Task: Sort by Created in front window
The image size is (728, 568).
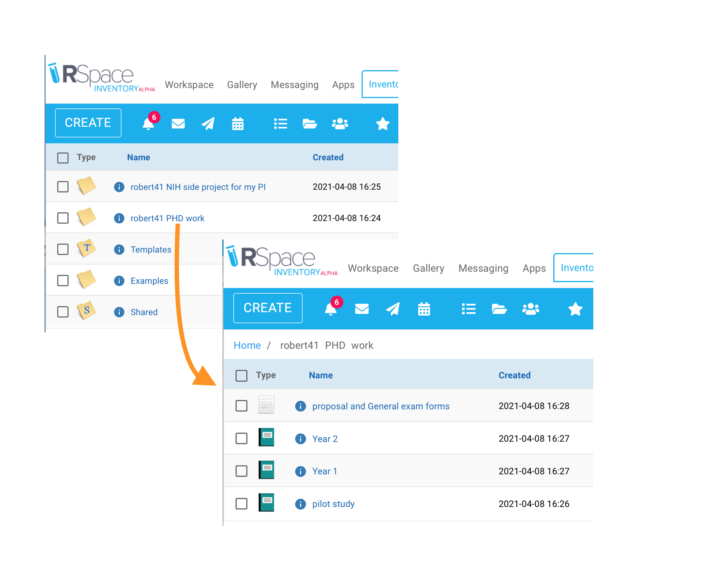Action: click(x=514, y=375)
